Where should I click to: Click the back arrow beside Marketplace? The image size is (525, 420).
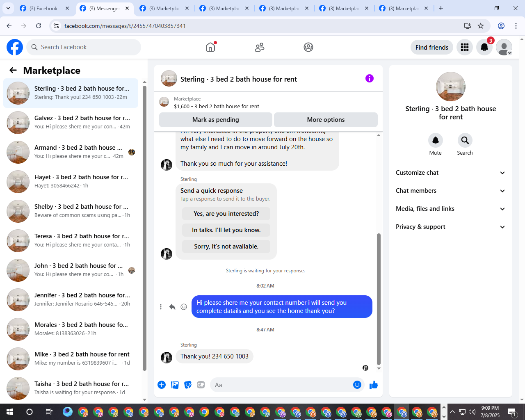(13, 70)
